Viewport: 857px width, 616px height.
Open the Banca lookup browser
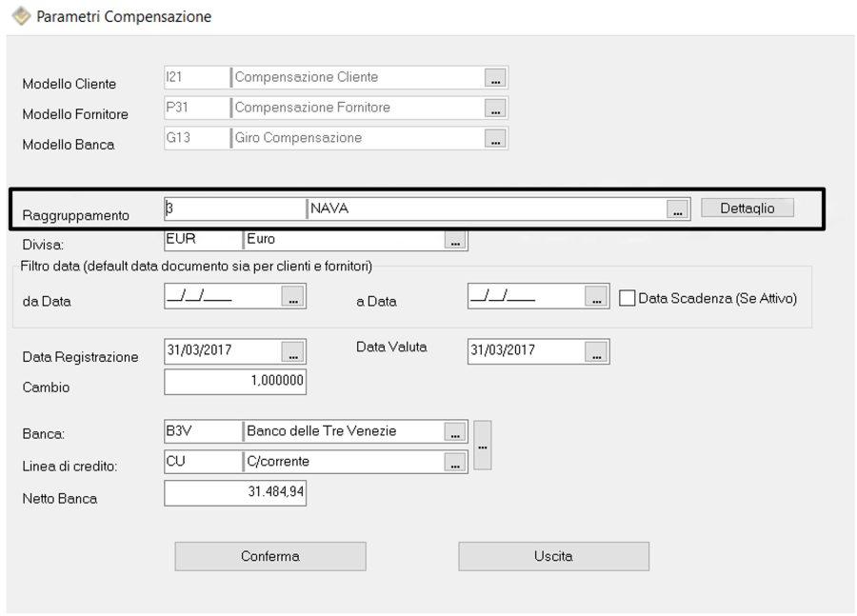tap(456, 430)
